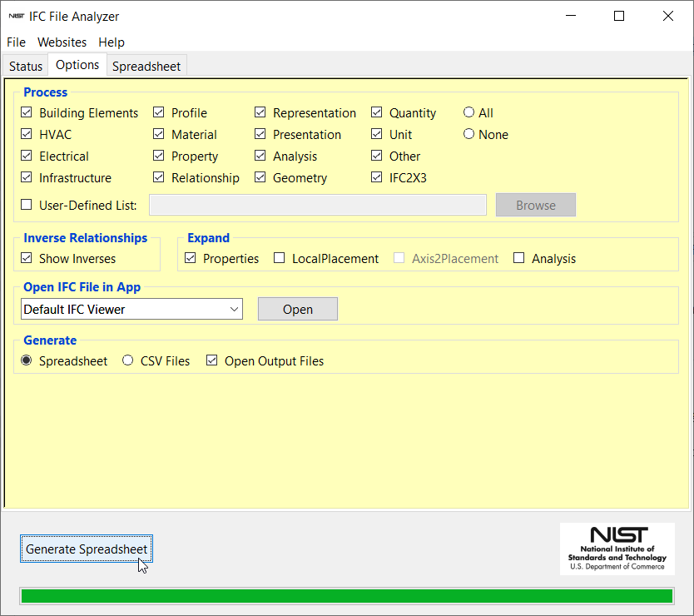The image size is (694, 616).
Task: Click the NIST logo image
Action: tap(617, 549)
